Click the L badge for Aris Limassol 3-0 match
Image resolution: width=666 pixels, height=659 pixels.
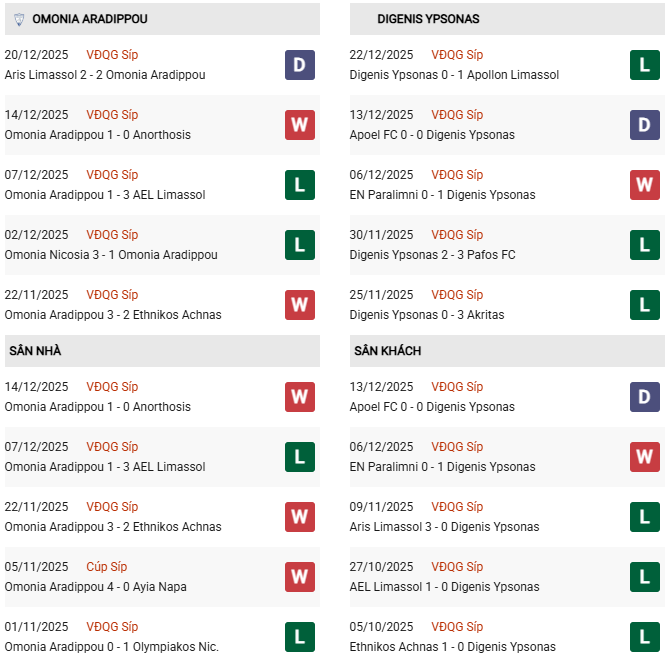(x=645, y=517)
